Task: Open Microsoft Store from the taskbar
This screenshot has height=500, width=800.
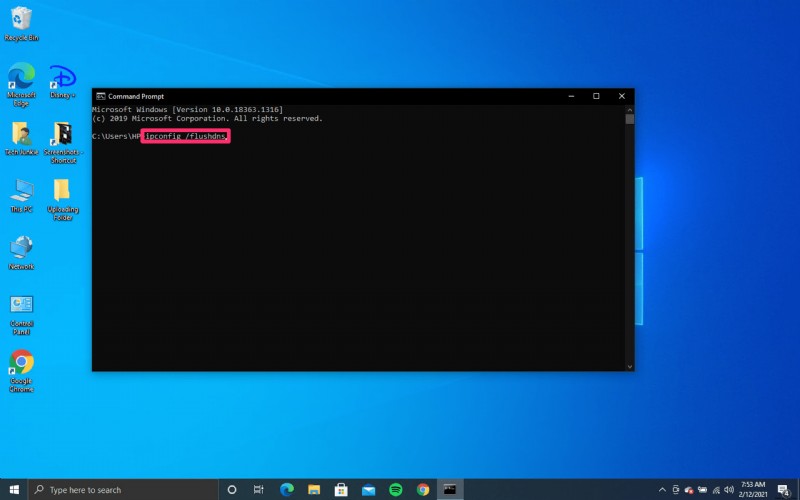Action: click(341, 490)
